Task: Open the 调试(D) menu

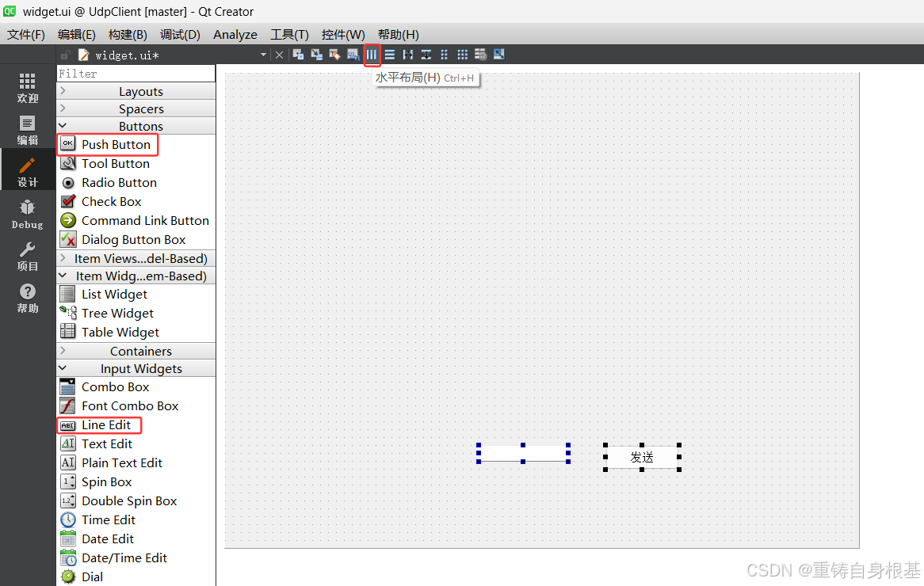Action: pos(181,35)
